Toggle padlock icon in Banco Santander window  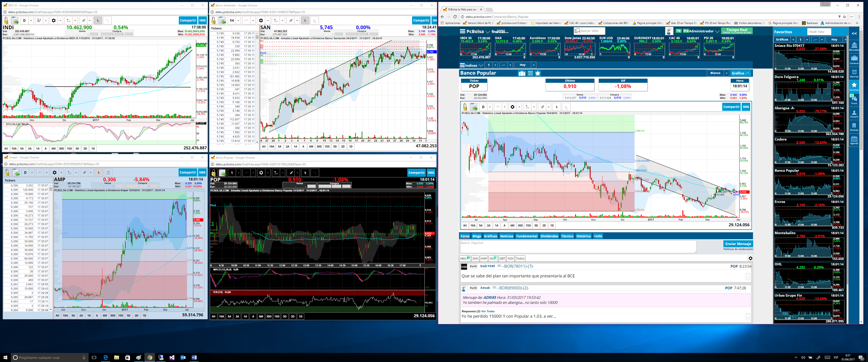point(213,21)
